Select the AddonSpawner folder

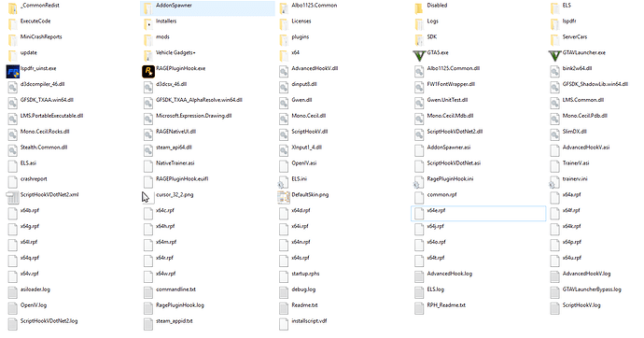(207, 8)
